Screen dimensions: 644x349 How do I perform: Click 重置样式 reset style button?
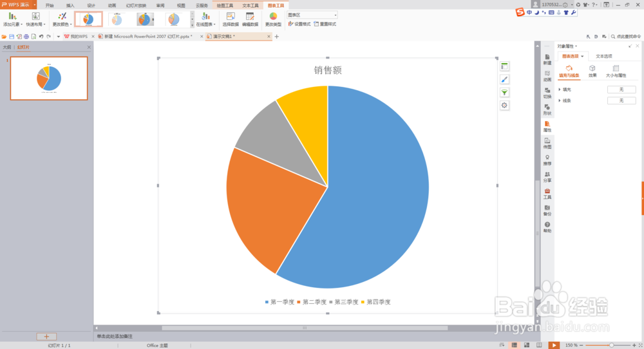pos(325,24)
